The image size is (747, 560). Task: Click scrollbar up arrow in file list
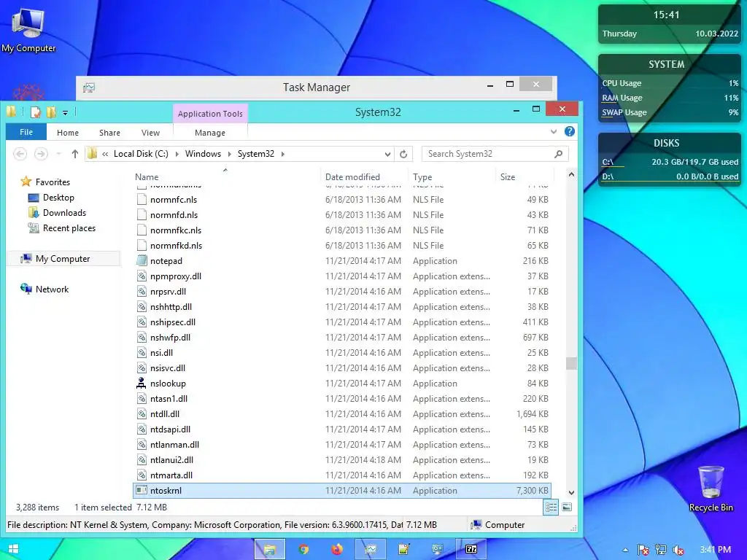571,175
